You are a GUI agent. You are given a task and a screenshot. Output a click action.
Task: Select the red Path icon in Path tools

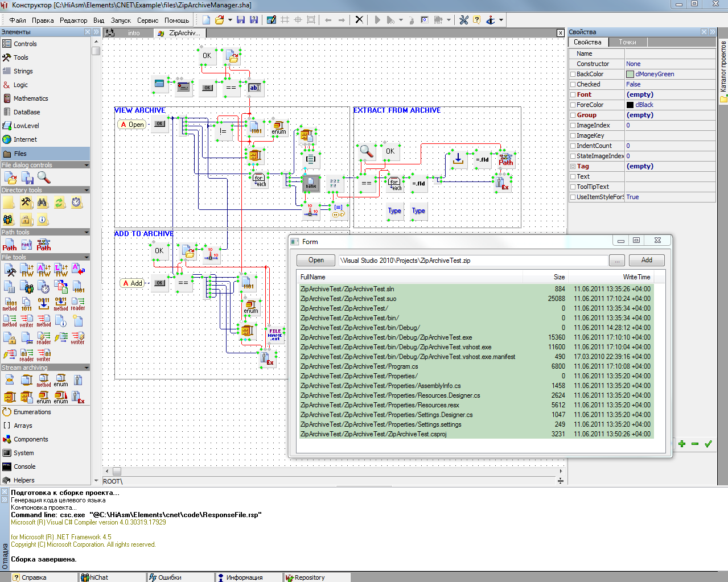[x=10, y=245]
